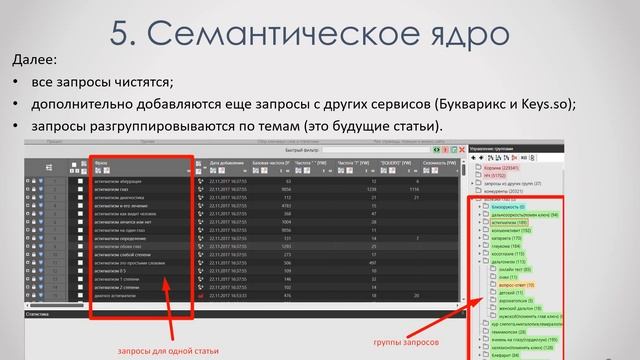Expand the конъюнктивит group
The height and width of the screenshot is (360, 640).
click(480, 230)
